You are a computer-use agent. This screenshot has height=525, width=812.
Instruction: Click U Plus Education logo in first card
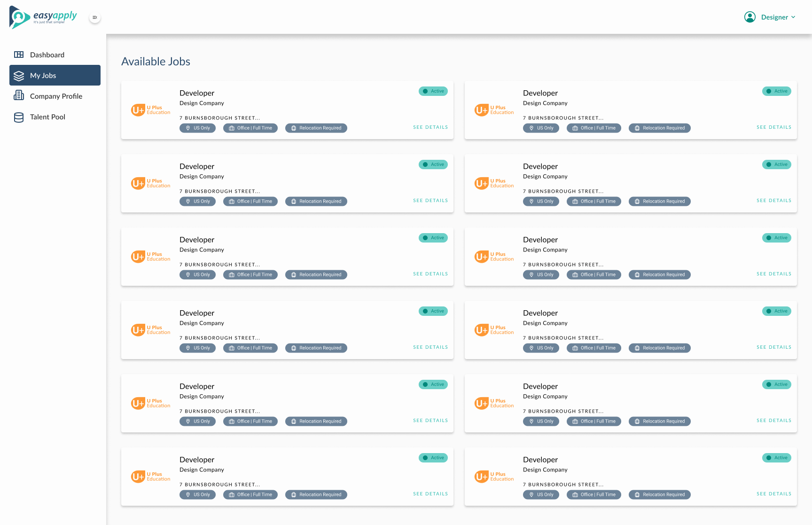tap(150, 110)
